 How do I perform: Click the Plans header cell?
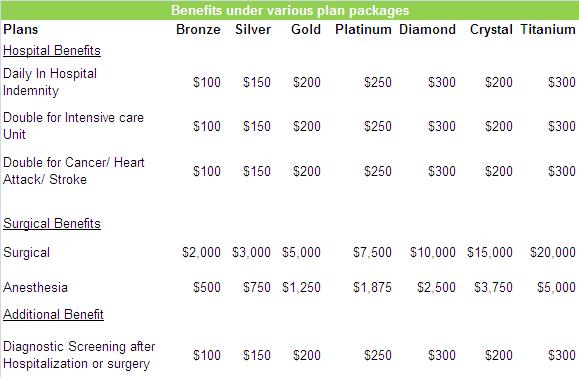[21, 30]
